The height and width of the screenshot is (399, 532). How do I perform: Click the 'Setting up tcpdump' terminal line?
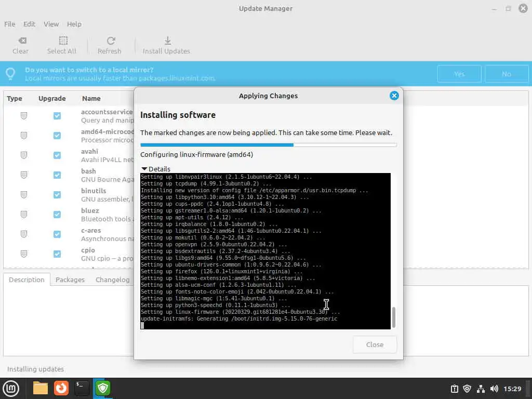pyautogui.click(x=206, y=183)
